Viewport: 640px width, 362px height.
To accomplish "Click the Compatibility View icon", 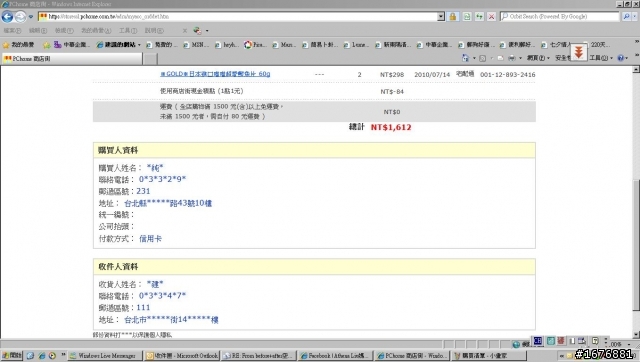I will point(467,16).
